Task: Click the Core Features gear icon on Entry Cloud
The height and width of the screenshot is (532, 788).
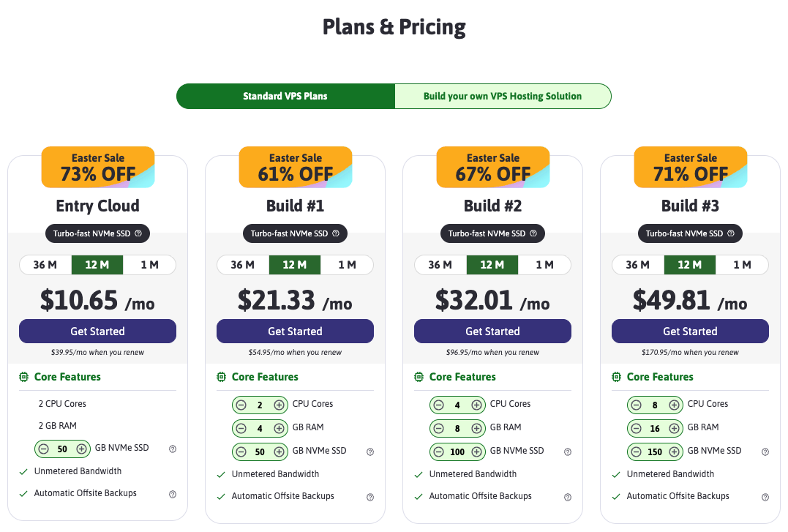Action: click(x=23, y=376)
